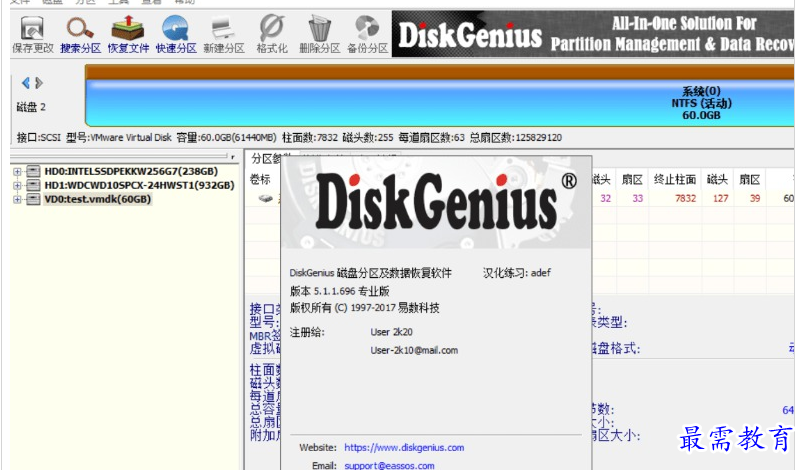Click the 删除分区 delete partition icon

point(319,34)
